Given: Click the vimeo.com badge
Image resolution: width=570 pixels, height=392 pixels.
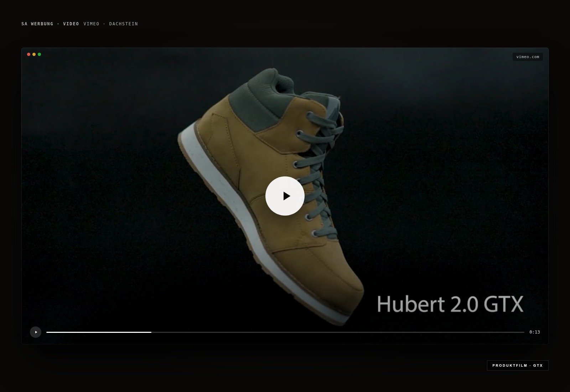Looking at the screenshot, I should click(x=528, y=57).
